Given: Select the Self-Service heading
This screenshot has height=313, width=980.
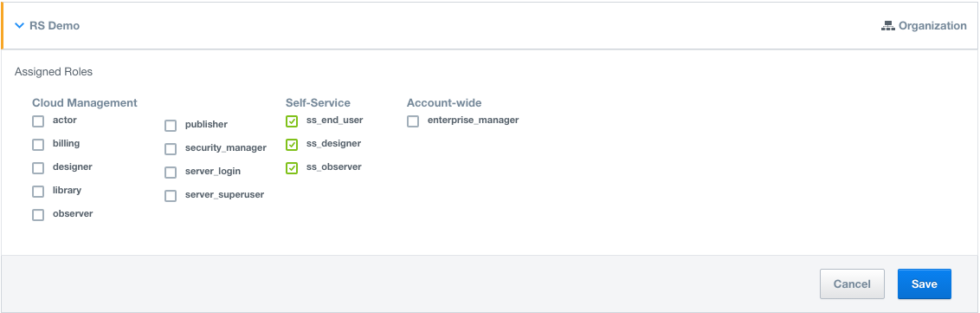Looking at the screenshot, I should pos(318,102).
